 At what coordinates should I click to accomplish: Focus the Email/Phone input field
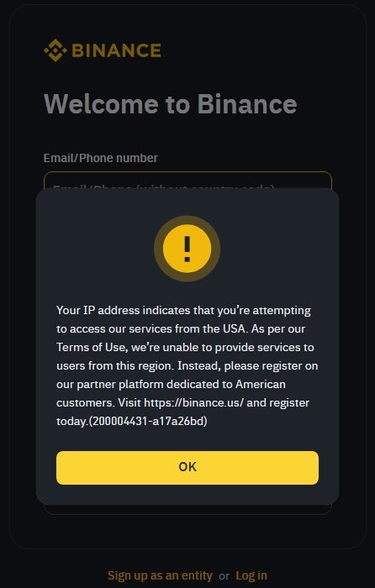pos(187,181)
